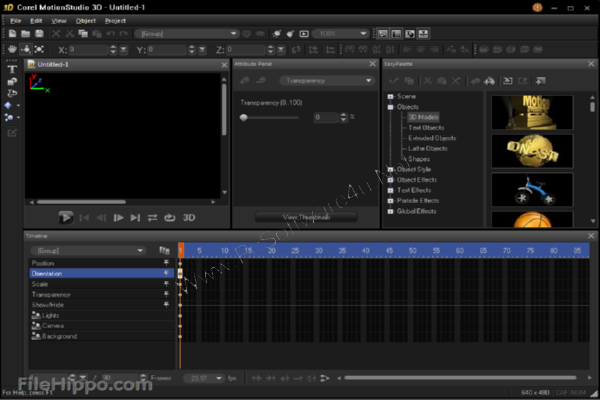Viewport: 600px width, 400px height.
Task: Toggle the loop playback mode button
Action: click(x=170, y=217)
